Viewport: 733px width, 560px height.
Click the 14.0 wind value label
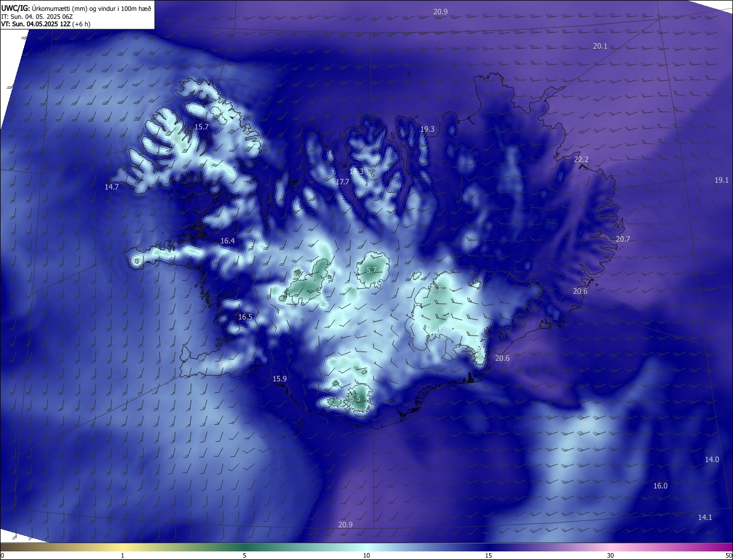coord(712,460)
